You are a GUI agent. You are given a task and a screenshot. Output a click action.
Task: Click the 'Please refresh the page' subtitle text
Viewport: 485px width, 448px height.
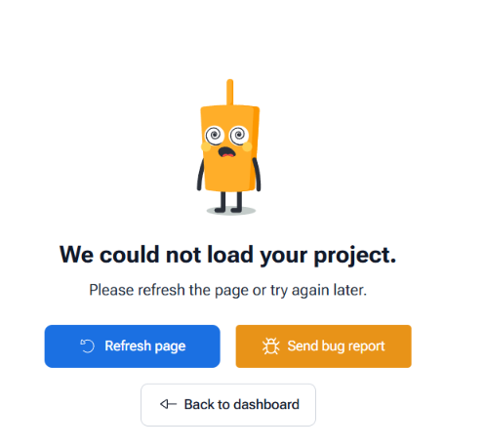(227, 290)
